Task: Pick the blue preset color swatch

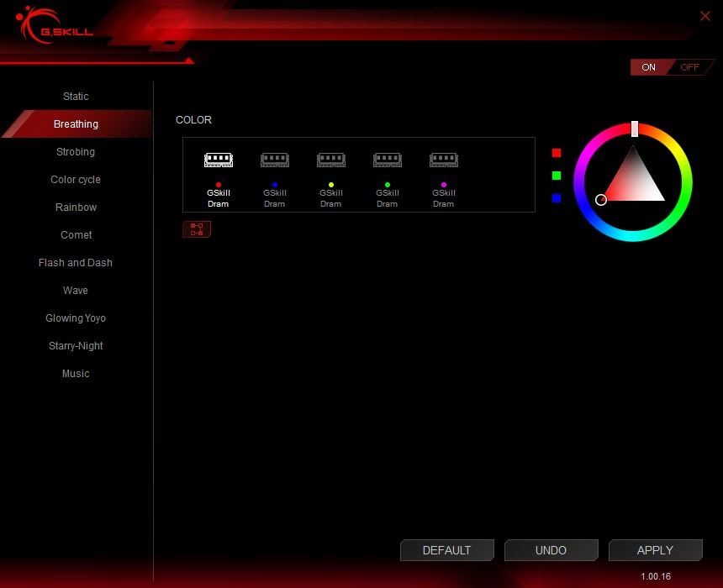Action: pos(557,198)
